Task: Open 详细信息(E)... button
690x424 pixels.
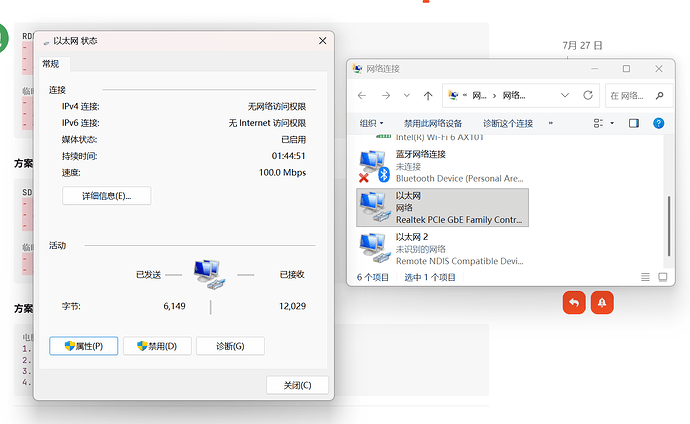Action: [x=106, y=196]
